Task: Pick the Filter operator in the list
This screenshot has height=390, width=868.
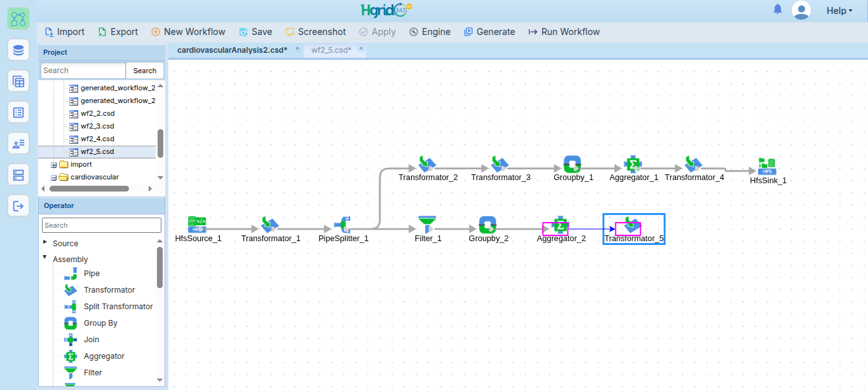Action: coord(93,373)
